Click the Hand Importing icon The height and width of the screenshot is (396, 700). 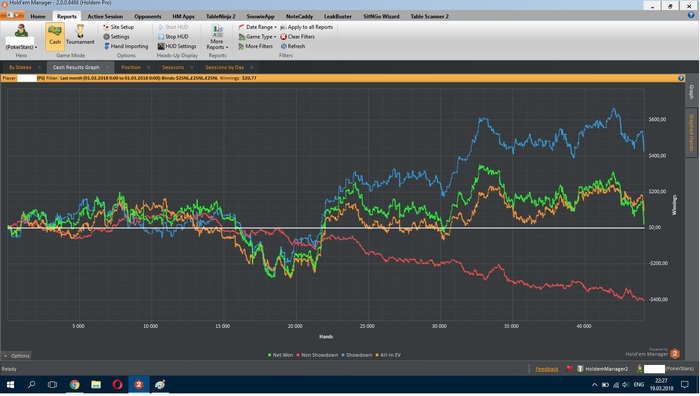pos(107,46)
